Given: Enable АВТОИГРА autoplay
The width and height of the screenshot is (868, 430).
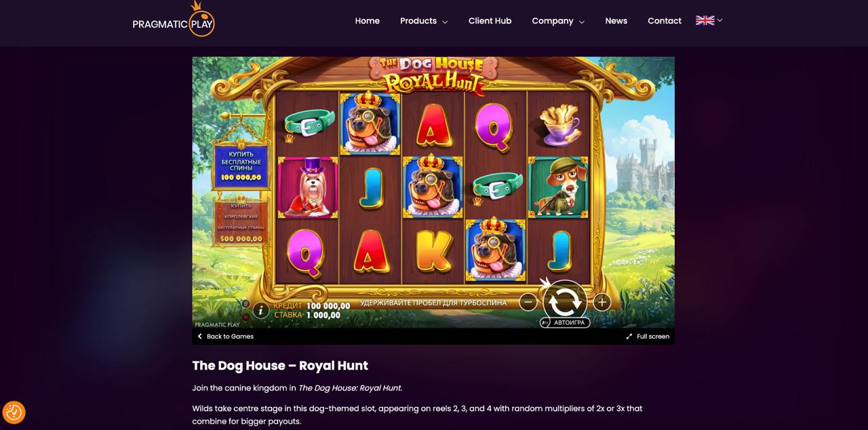Looking at the screenshot, I should pyautogui.click(x=565, y=323).
